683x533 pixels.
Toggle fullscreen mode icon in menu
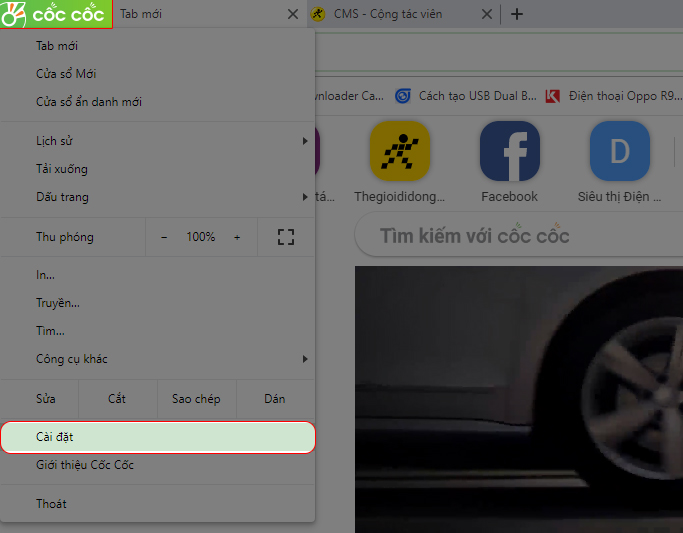[286, 237]
